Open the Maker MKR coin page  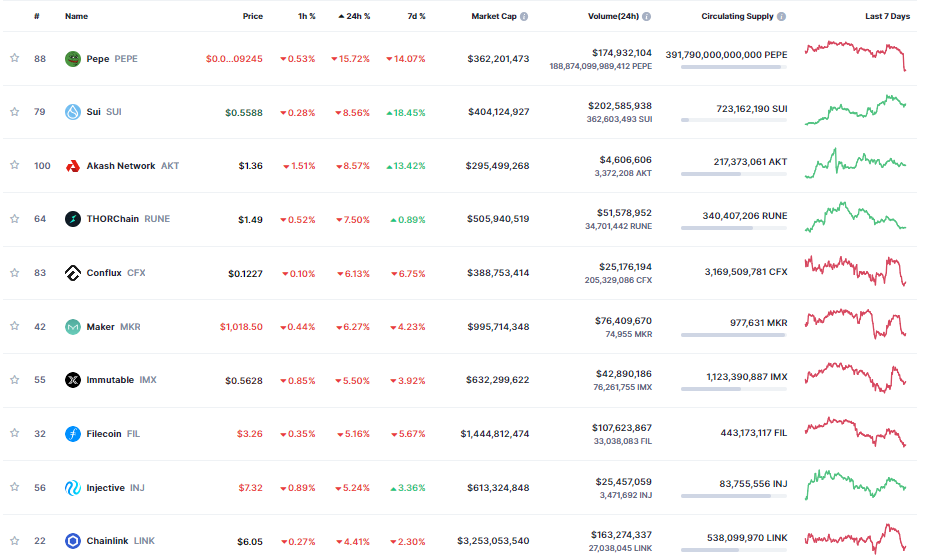pos(114,327)
